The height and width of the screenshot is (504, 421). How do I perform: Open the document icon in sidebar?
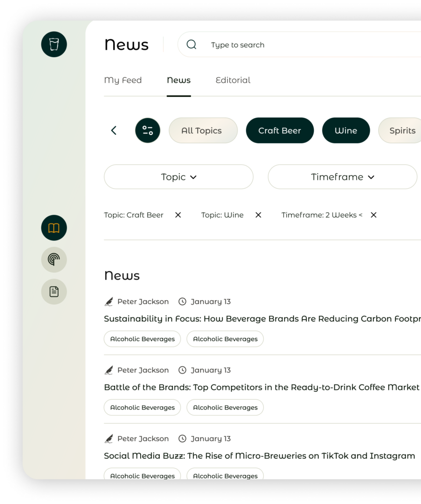click(54, 292)
